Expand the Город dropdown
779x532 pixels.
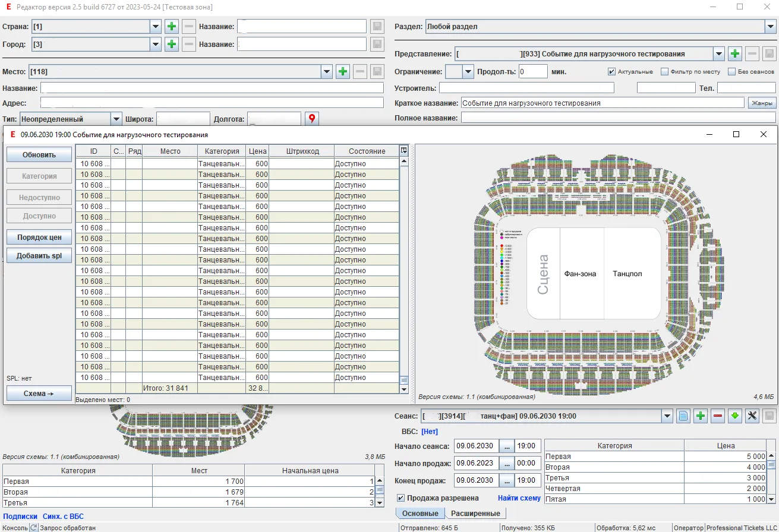click(156, 44)
